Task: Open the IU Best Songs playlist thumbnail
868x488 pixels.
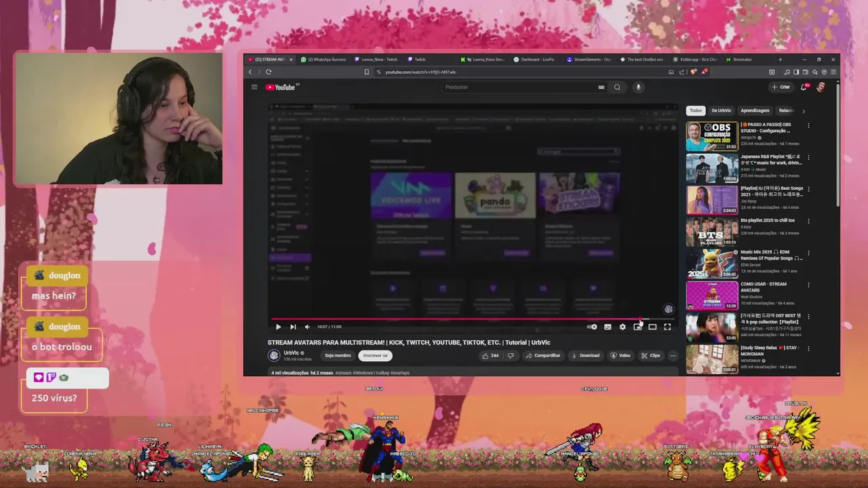Action: coord(712,200)
